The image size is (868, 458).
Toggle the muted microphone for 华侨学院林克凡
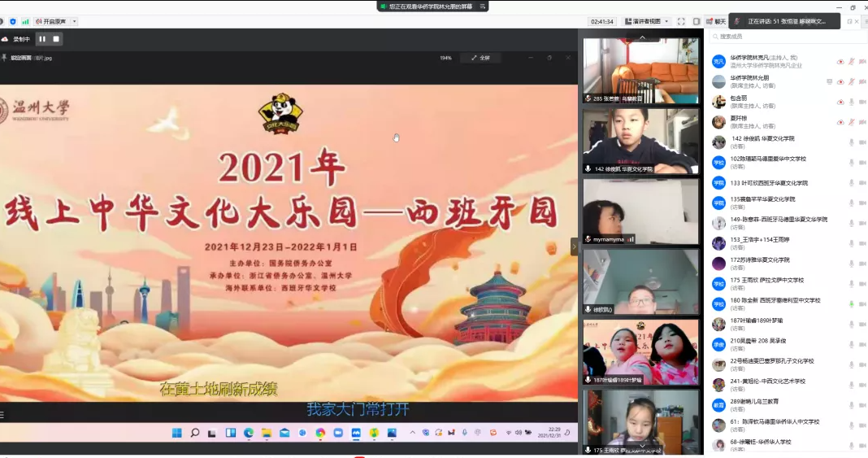852,62
